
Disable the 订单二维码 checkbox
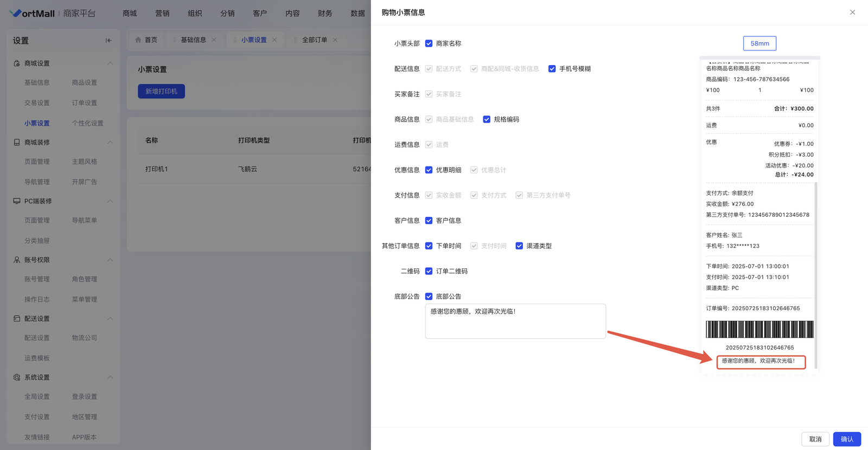pos(429,271)
